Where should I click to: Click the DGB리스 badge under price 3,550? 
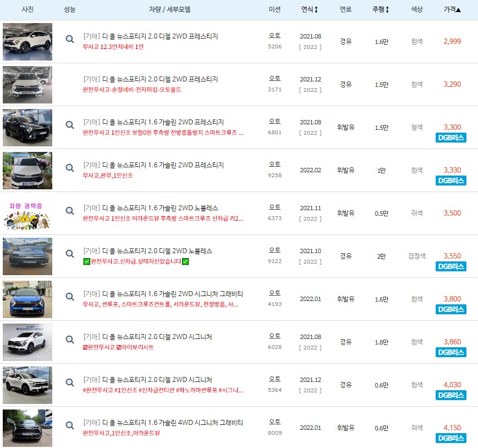tap(451, 266)
